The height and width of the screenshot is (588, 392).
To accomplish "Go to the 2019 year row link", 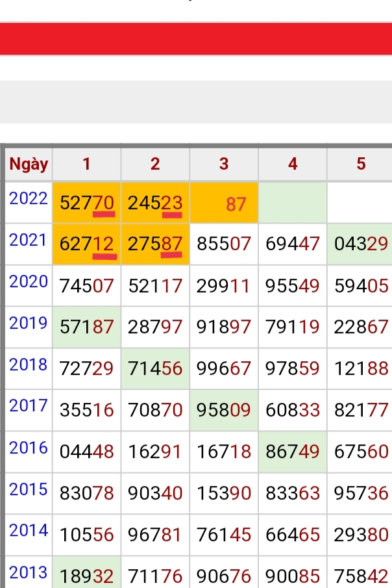I will [x=29, y=323].
